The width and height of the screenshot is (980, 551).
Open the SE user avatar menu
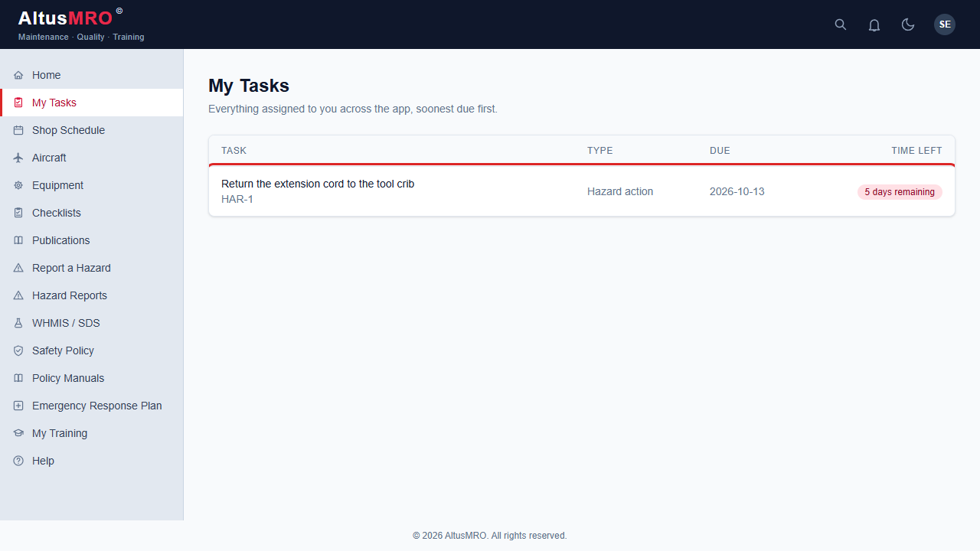pyautogui.click(x=945, y=24)
